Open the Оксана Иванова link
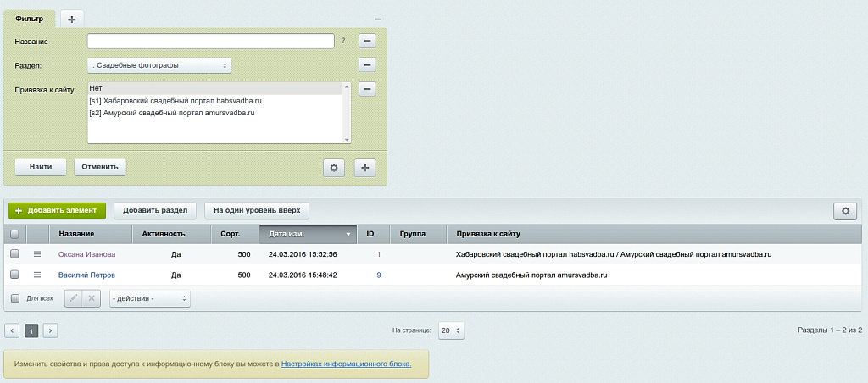 click(87, 254)
